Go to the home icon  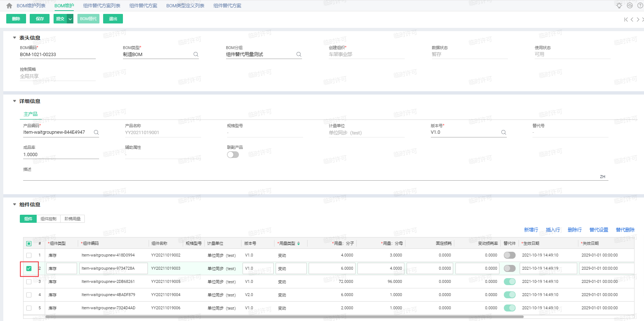coord(9,6)
